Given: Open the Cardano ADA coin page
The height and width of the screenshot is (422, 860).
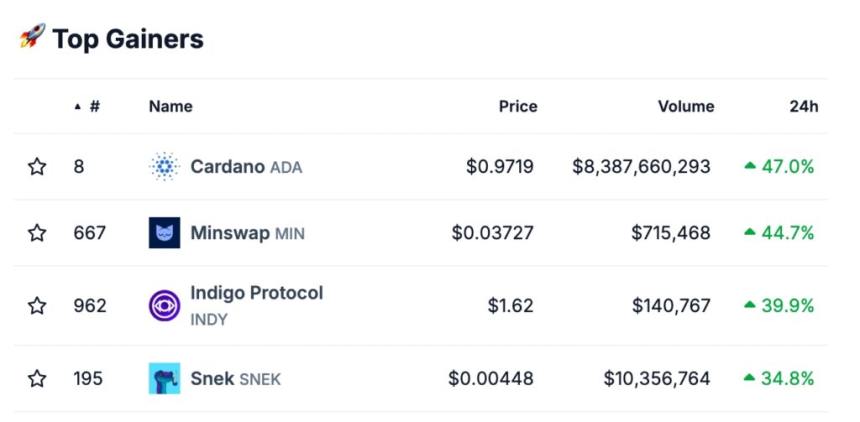Looking at the screenshot, I should coord(246,167).
